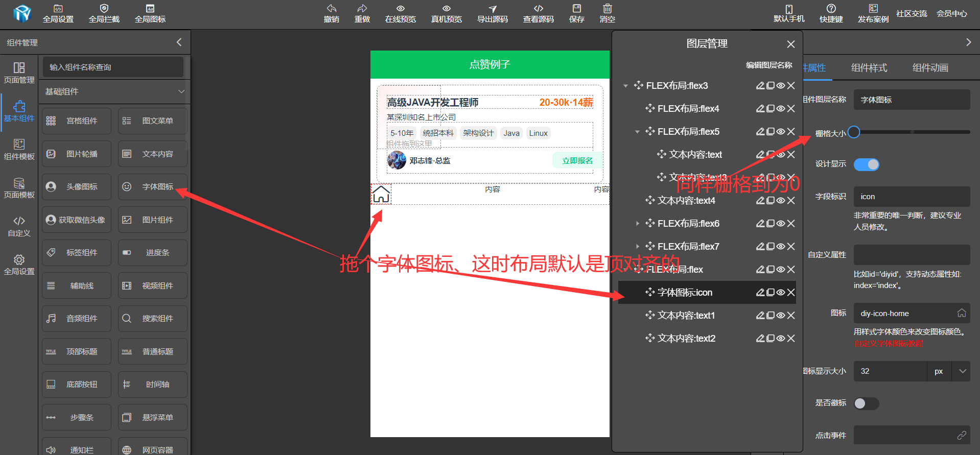Open 基本组件 tab in sidebar
This screenshot has height=455, width=980.
pyautogui.click(x=19, y=111)
